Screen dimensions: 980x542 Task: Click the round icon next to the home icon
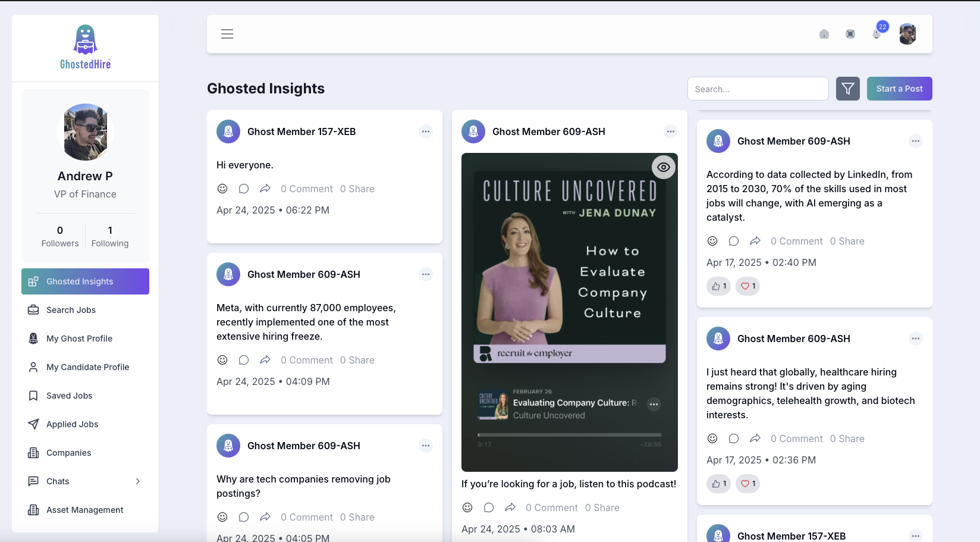click(850, 34)
